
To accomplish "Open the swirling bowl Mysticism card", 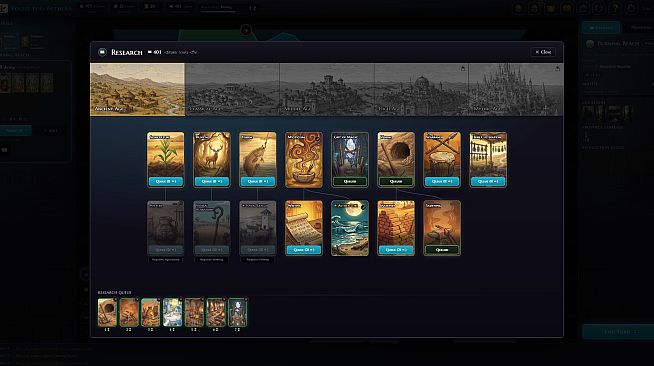I will point(304,160).
